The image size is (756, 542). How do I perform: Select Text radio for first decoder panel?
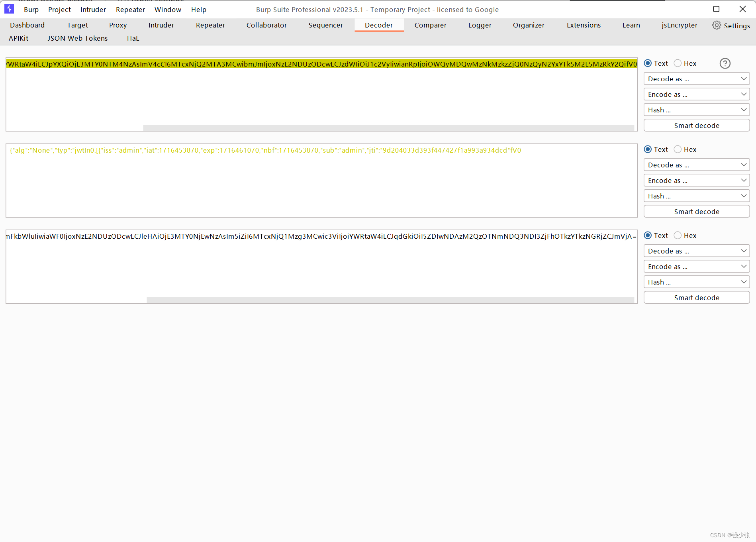pos(648,63)
